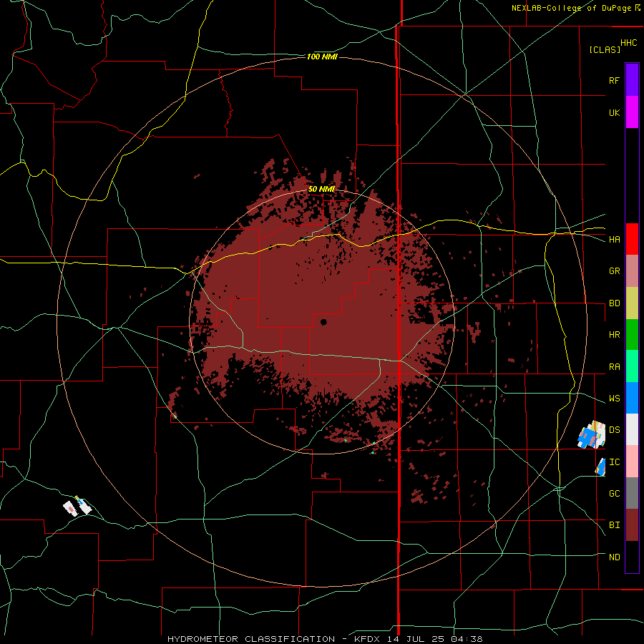The height and width of the screenshot is (644, 644).
Task: Click the ND black legend swatch
Action: tap(632, 557)
